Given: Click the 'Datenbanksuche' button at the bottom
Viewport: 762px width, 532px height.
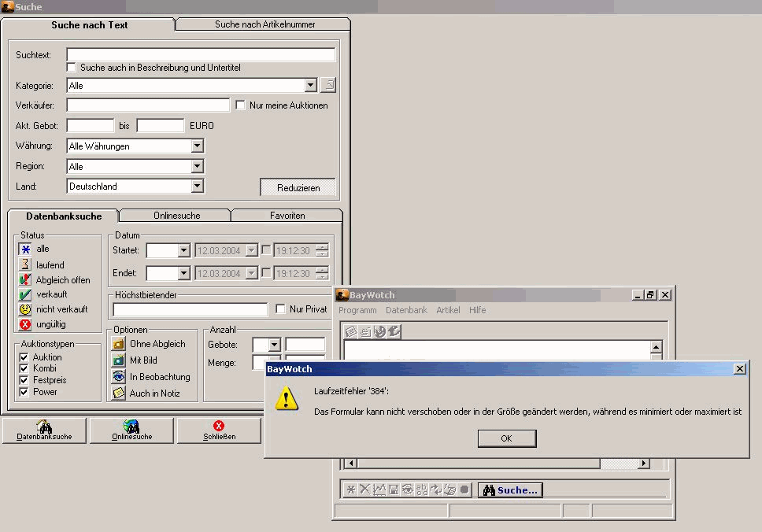Looking at the screenshot, I should [x=44, y=430].
